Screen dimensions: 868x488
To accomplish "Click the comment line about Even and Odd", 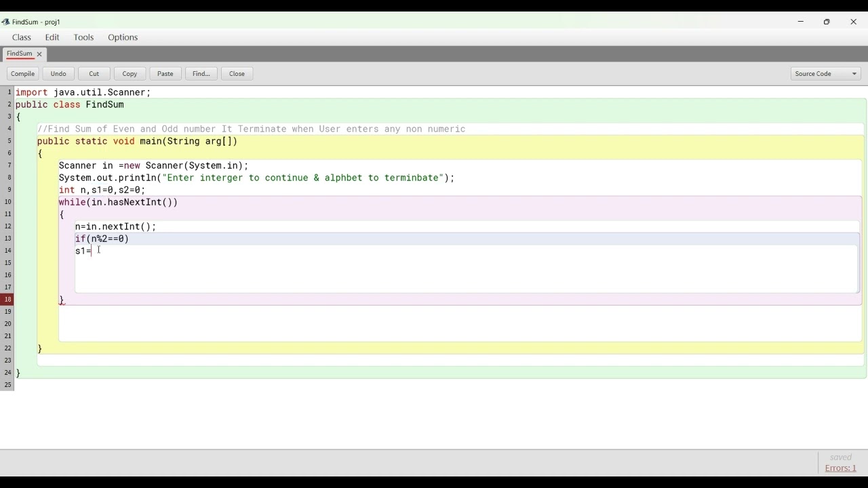I will point(252,129).
